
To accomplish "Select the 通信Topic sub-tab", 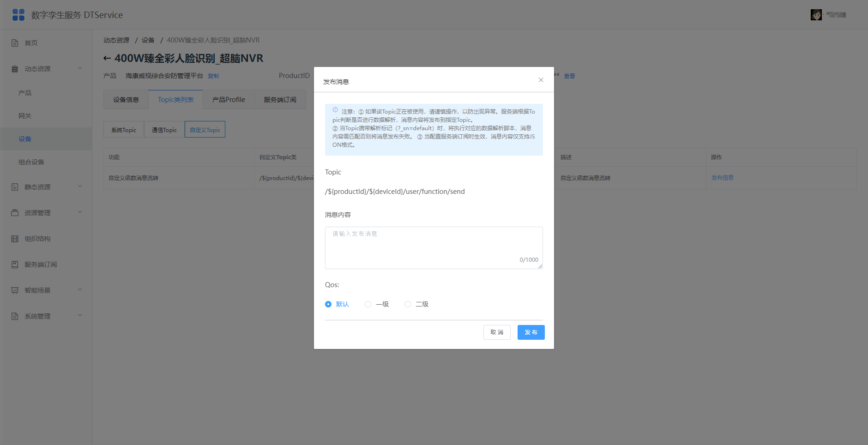I will pos(164,130).
